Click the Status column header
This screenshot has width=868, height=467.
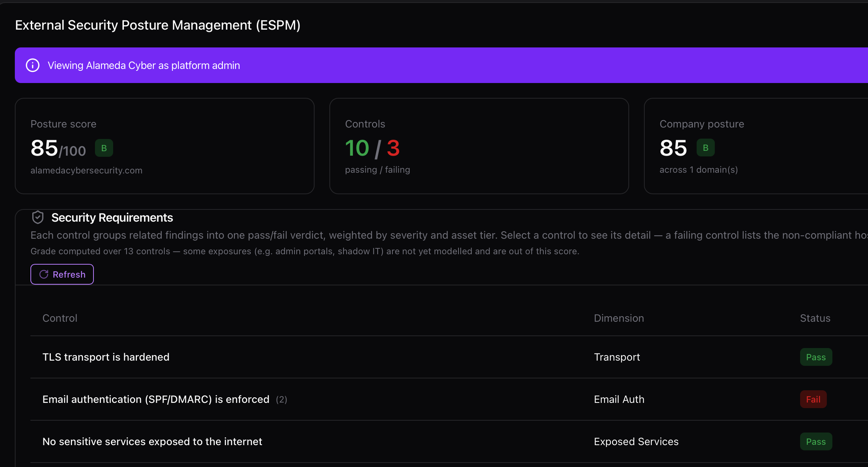click(815, 318)
